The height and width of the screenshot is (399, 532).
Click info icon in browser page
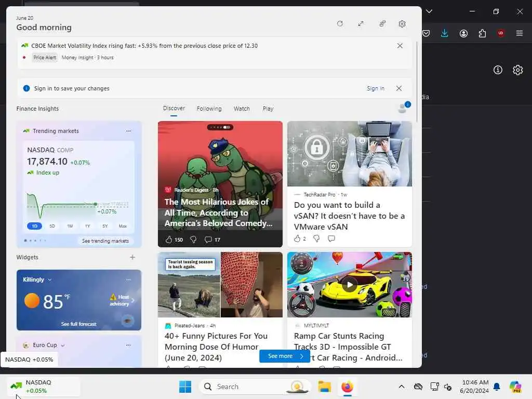[498, 70]
